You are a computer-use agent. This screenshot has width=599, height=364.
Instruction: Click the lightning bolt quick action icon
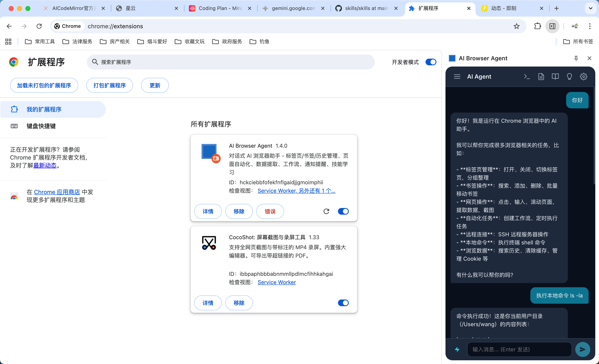[x=457, y=349]
